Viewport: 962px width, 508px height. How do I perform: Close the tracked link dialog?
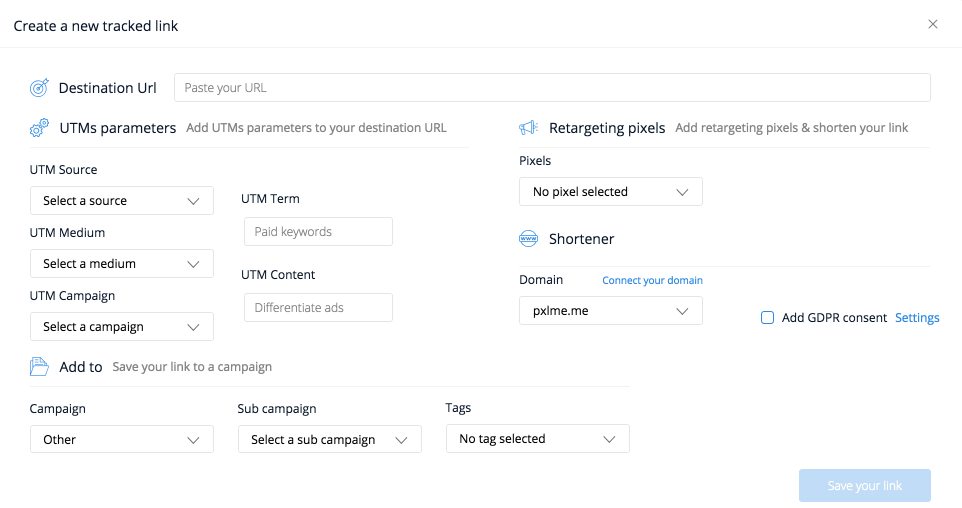pyautogui.click(x=933, y=24)
